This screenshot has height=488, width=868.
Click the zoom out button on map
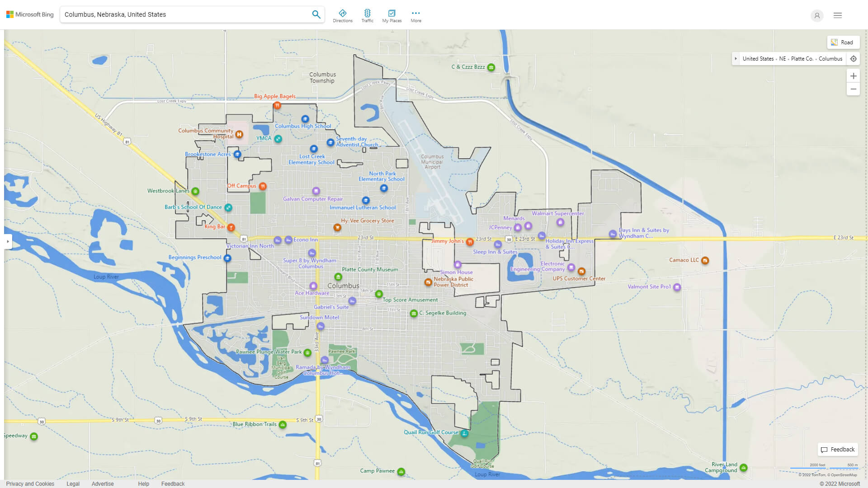pyautogui.click(x=854, y=89)
